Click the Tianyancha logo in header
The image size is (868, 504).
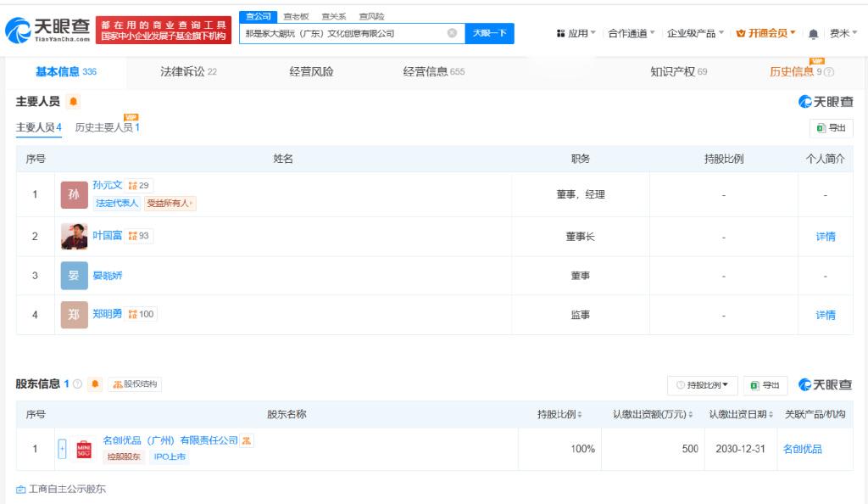point(47,30)
